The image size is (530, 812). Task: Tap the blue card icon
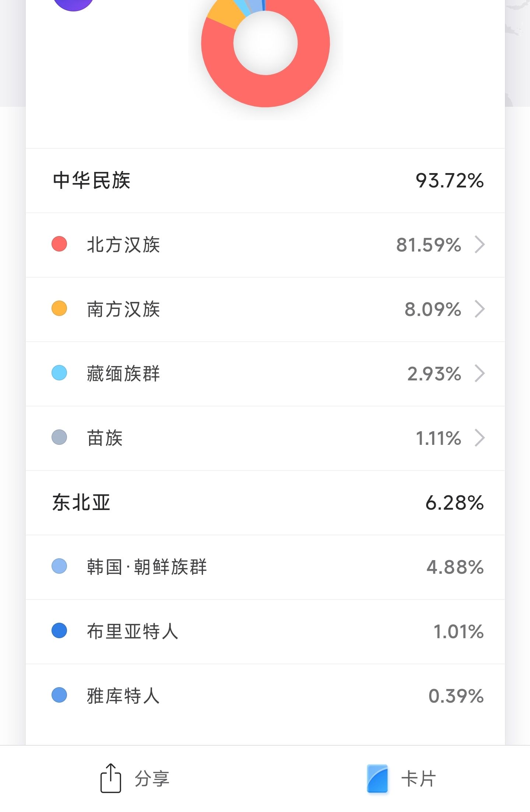377,778
